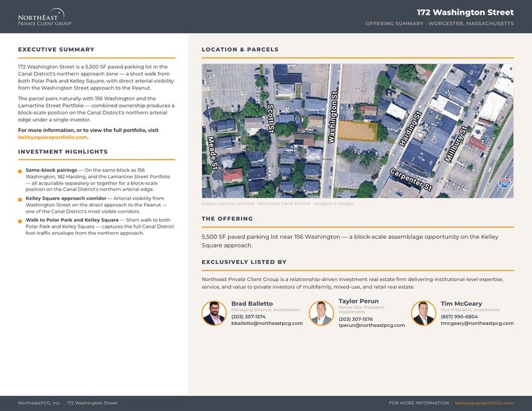This screenshot has height=411, width=532.
Task: Open the kelleysquareportfolio.com link in Executive Summary
Action: coord(52,137)
